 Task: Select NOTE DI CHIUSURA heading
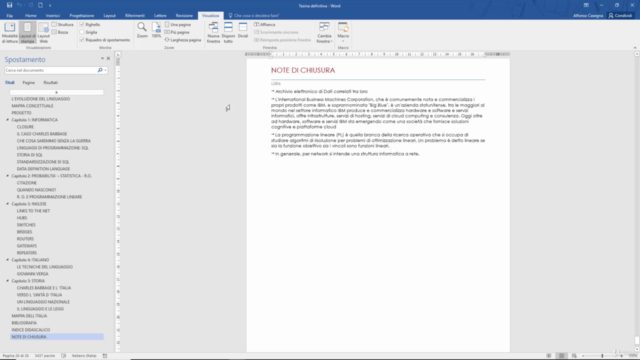[57, 337]
